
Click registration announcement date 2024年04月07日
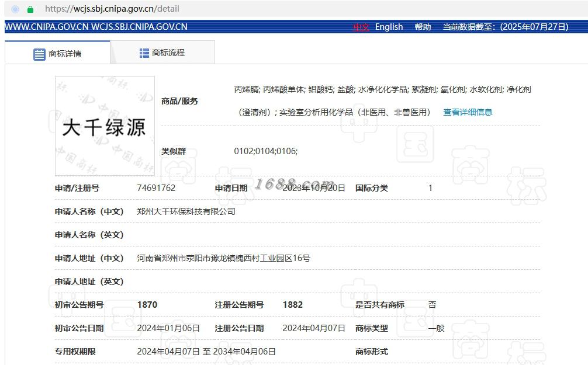[x=313, y=328]
